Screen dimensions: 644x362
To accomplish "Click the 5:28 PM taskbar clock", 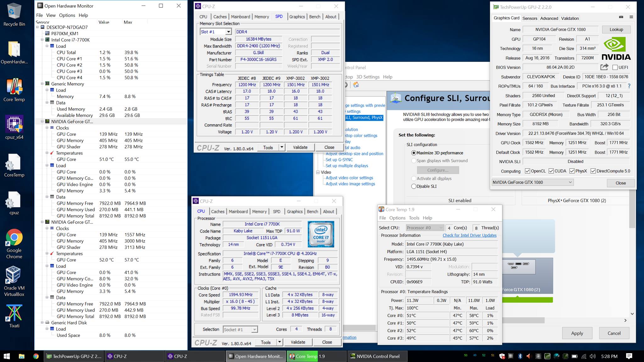I will pyautogui.click(x=609, y=356).
